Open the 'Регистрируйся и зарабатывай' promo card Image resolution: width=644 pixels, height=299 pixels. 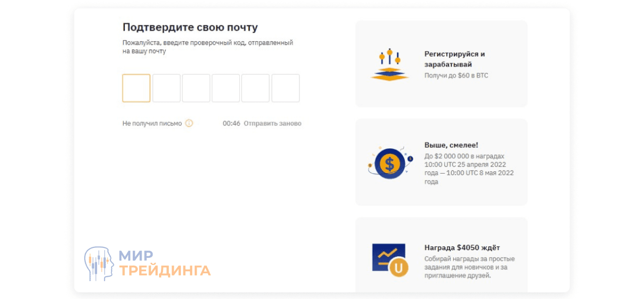[441, 62]
